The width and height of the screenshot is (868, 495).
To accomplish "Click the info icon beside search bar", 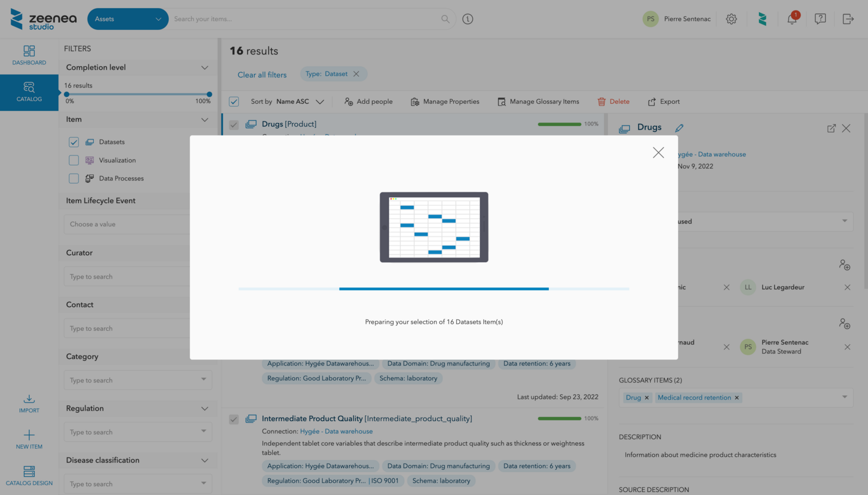I will [467, 19].
